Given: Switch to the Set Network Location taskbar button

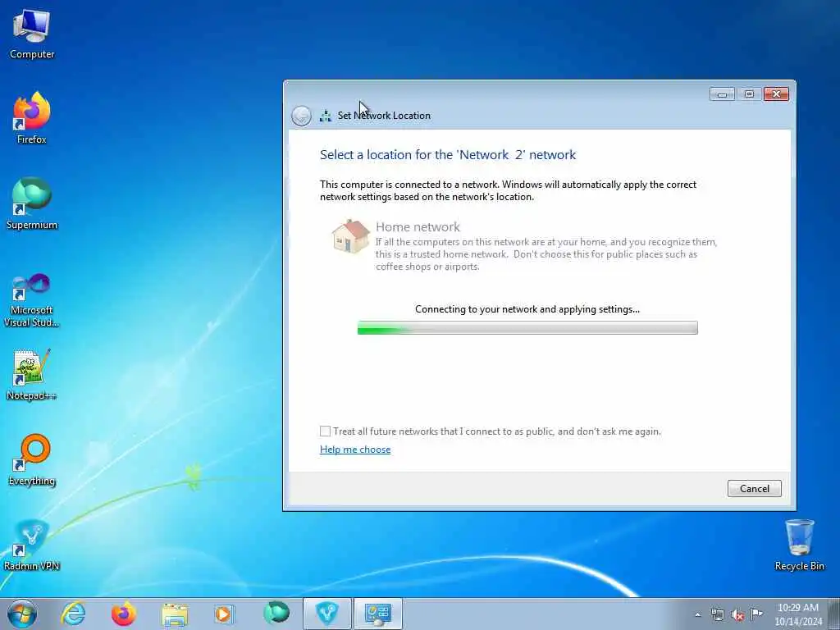Looking at the screenshot, I should coord(378,614).
